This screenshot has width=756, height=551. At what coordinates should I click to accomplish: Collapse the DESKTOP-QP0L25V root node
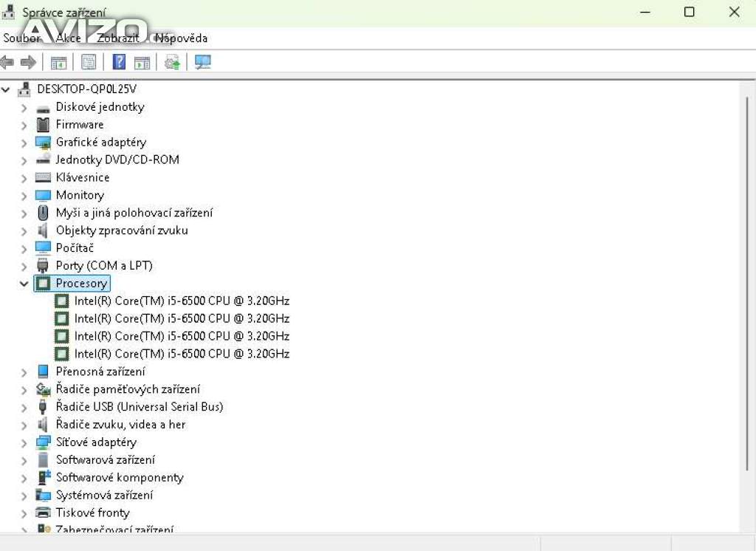click(7, 89)
